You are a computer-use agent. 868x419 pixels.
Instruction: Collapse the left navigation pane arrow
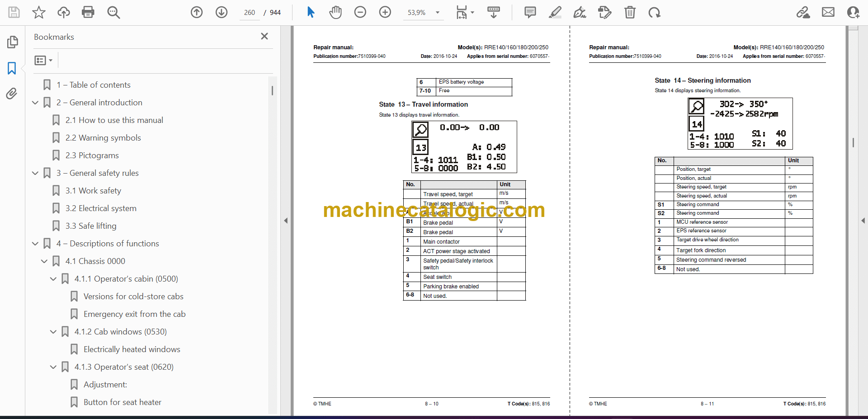pos(286,221)
